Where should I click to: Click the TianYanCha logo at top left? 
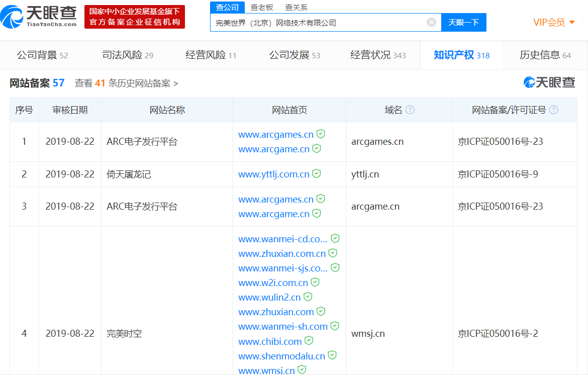click(x=39, y=17)
